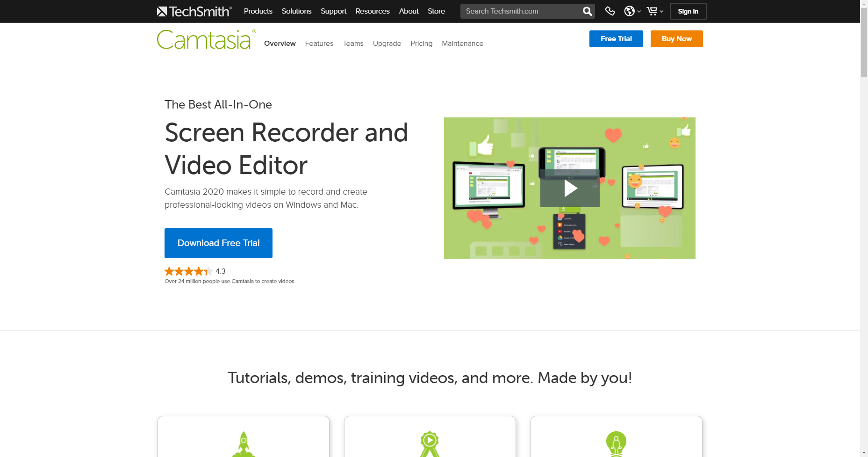
Task: Select the Teams tab
Action: click(x=353, y=44)
